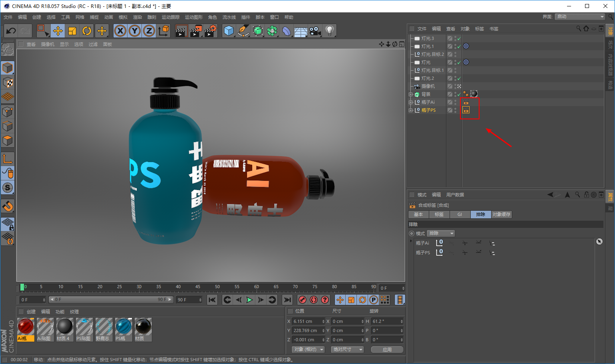
Task: Select the Rotate tool
Action: pos(87,31)
